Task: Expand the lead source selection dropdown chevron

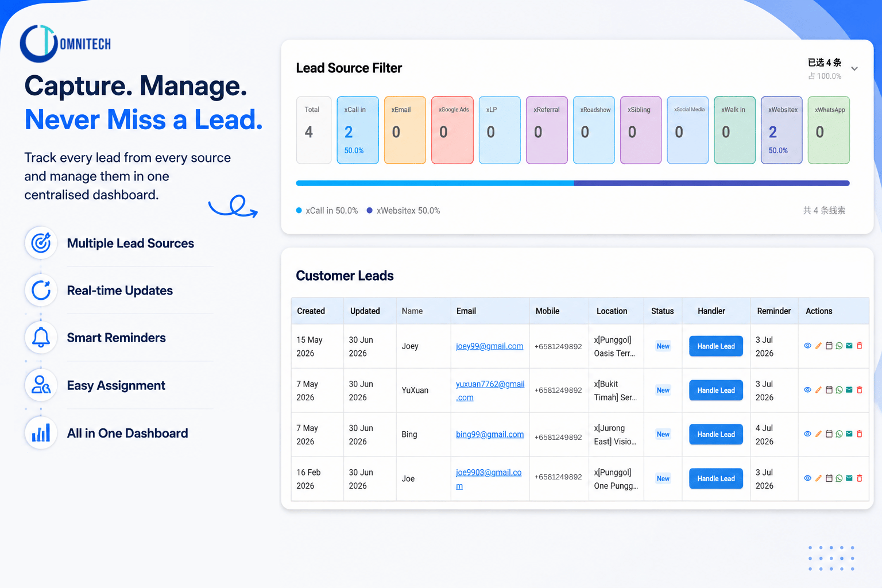Action: pos(854,69)
